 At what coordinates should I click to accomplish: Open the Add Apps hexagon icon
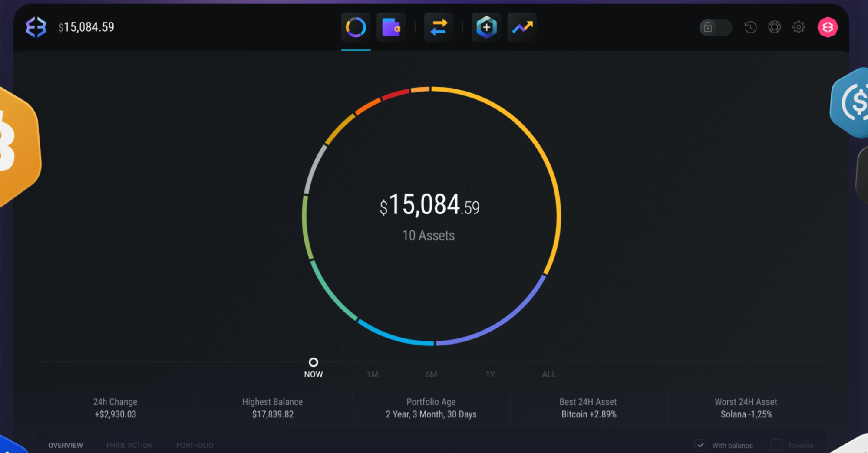(x=486, y=27)
